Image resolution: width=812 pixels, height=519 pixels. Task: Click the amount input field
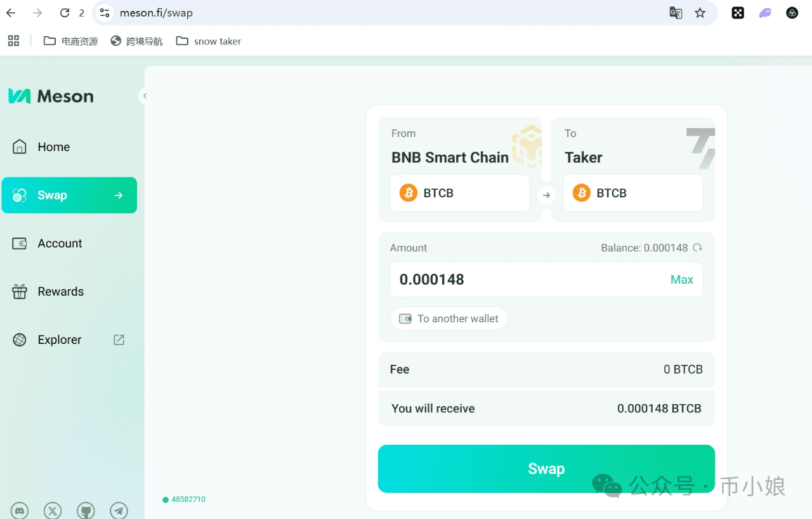527,280
